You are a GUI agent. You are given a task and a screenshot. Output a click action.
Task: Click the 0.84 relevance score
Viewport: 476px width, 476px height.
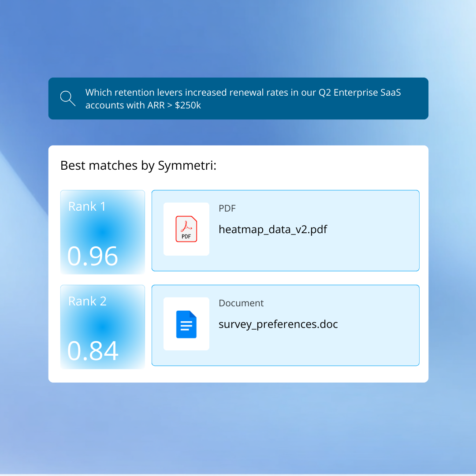coord(93,351)
